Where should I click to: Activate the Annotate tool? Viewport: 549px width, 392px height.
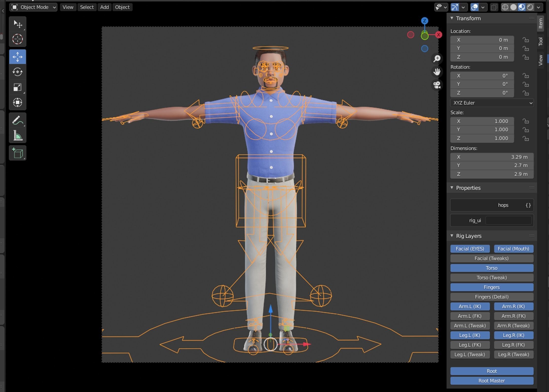click(17, 120)
